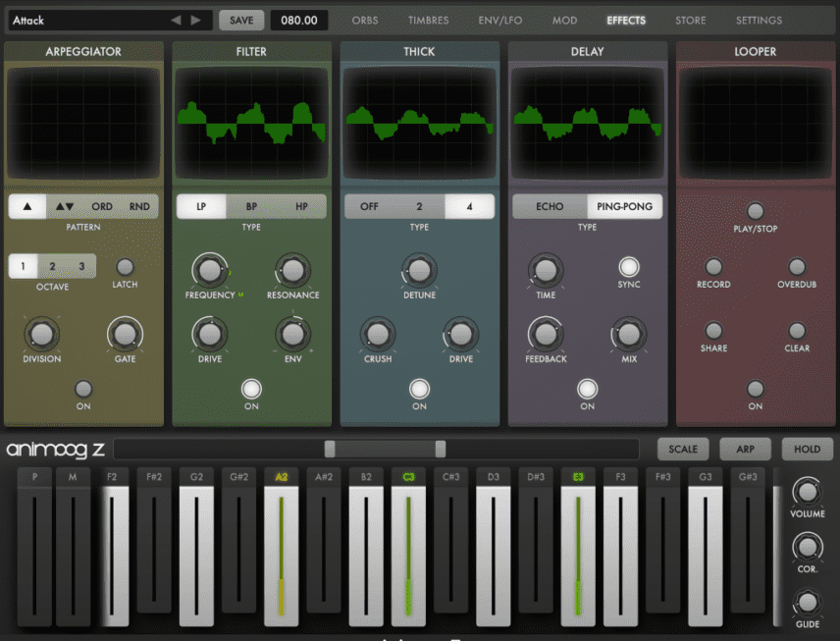
Task: Toggle the arpeggiator Latch
Action: click(125, 267)
